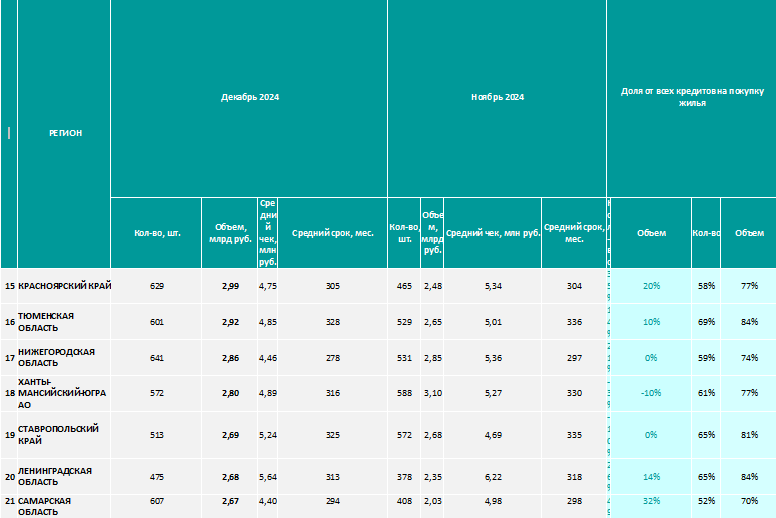Select 4,89 in Ханты-Мансийский АО row
The image size is (776, 518).
click(x=268, y=393)
